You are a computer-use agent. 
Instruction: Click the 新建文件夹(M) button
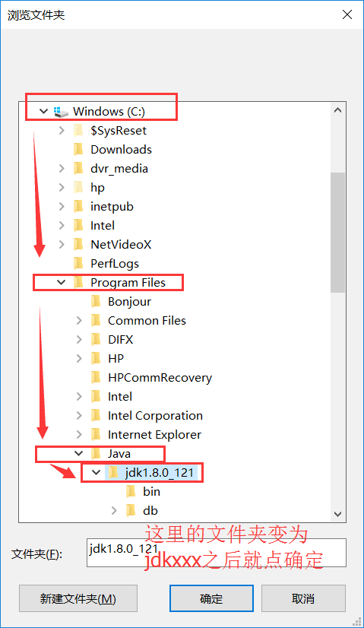pyautogui.click(x=78, y=598)
